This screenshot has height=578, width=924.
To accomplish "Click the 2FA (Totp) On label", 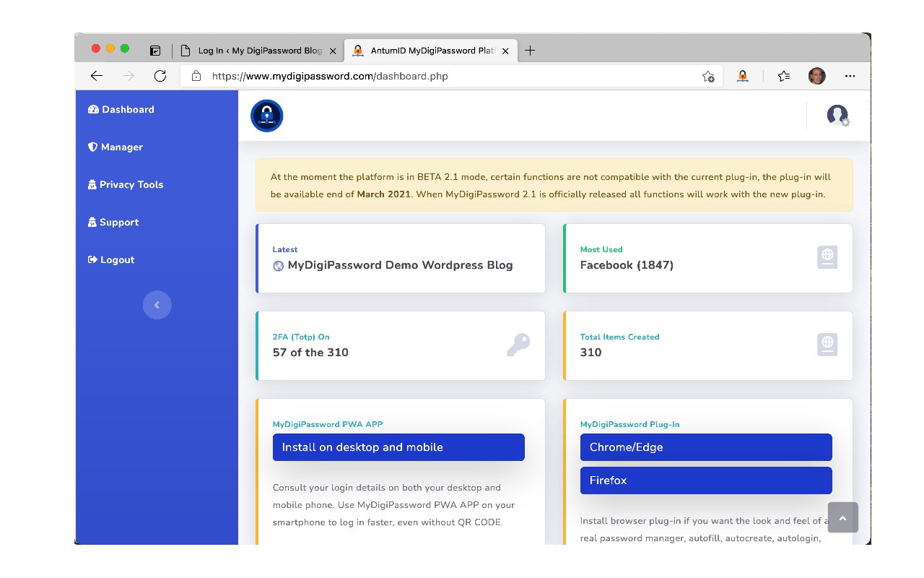I will pos(301,337).
